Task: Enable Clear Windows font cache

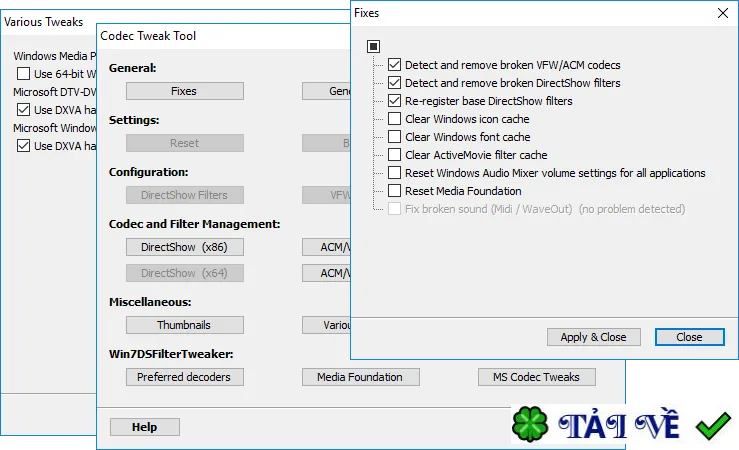Action: (394, 137)
